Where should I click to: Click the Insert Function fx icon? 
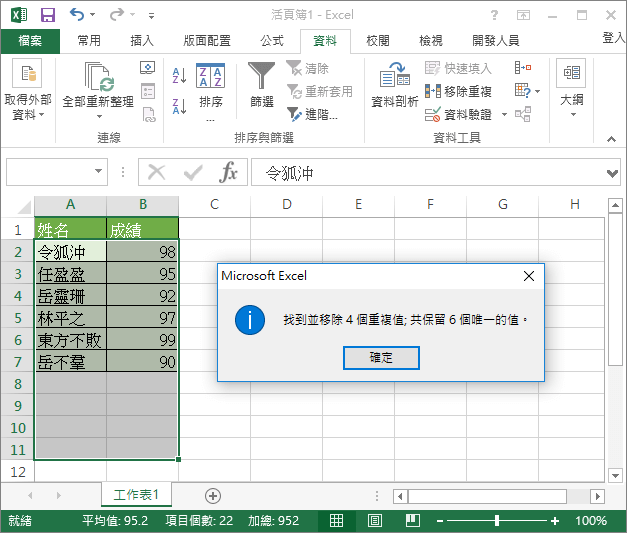229,172
